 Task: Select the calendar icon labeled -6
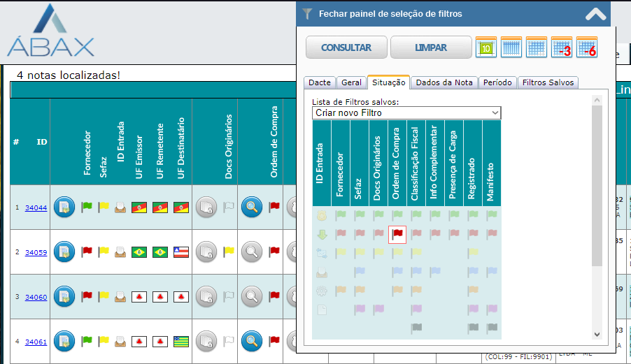pyautogui.click(x=586, y=48)
